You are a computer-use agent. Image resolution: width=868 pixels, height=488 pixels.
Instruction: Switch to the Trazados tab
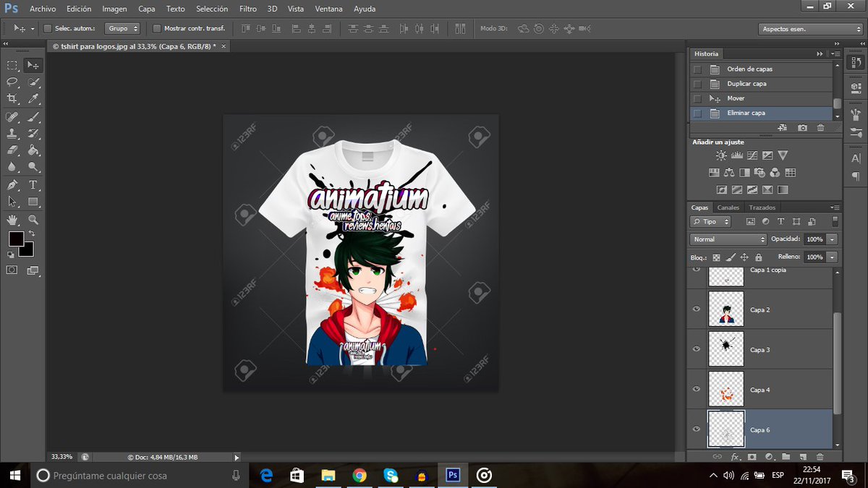762,207
